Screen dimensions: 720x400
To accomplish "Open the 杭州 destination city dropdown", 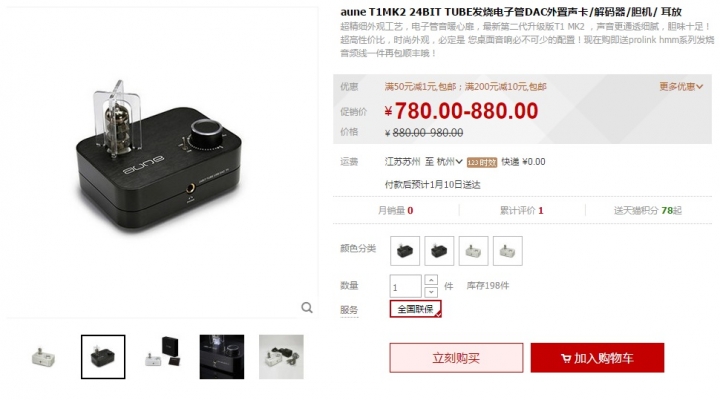I will pyautogui.click(x=449, y=162).
